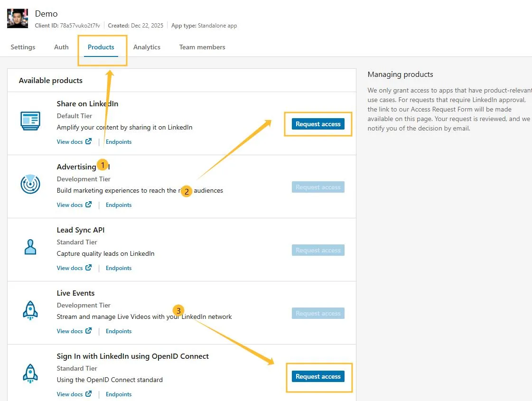The height and width of the screenshot is (401, 532).
Task: Click the Sign In with LinkedIn rocket icon
Action: click(x=30, y=373)
